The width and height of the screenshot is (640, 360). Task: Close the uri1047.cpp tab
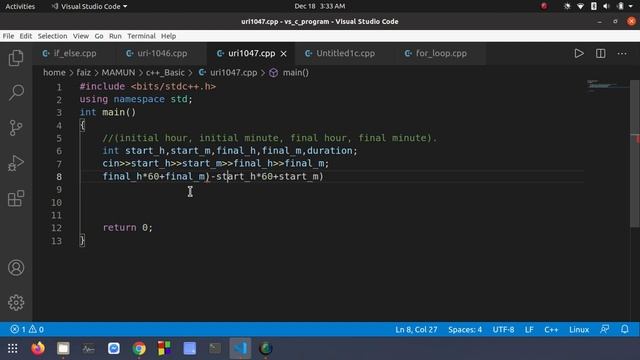point(284,53)
